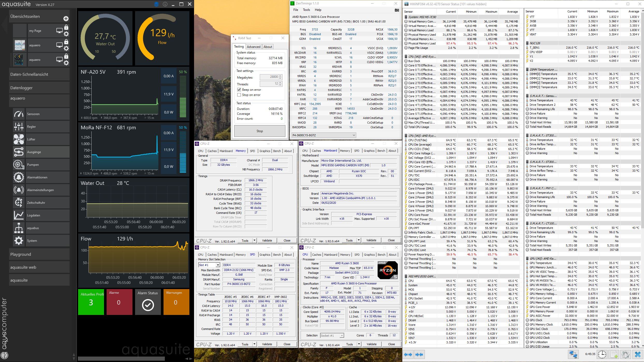
Task: Click Validate in CPU-Z Memory window
Action: [267, 240]
